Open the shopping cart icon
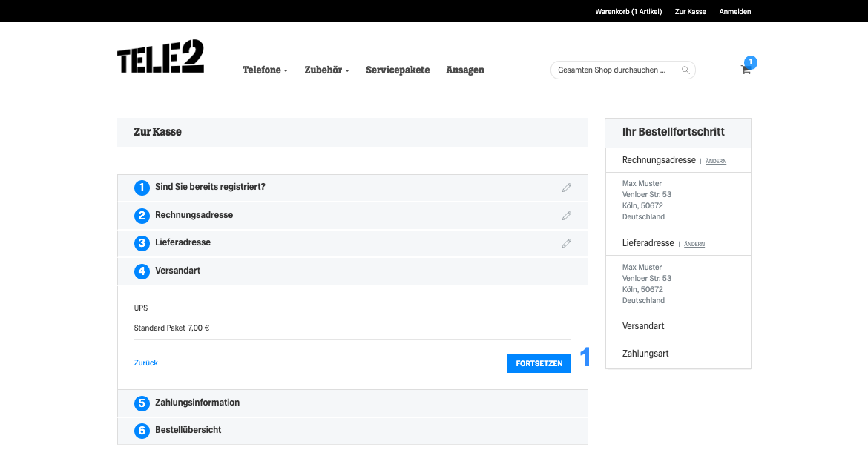The height and width of the screenshot is (470, 868). (746, 70)
